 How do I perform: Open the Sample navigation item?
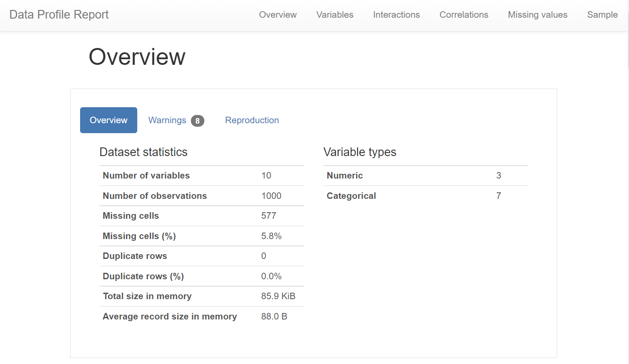pyautogui.click(x=602, y=15)
